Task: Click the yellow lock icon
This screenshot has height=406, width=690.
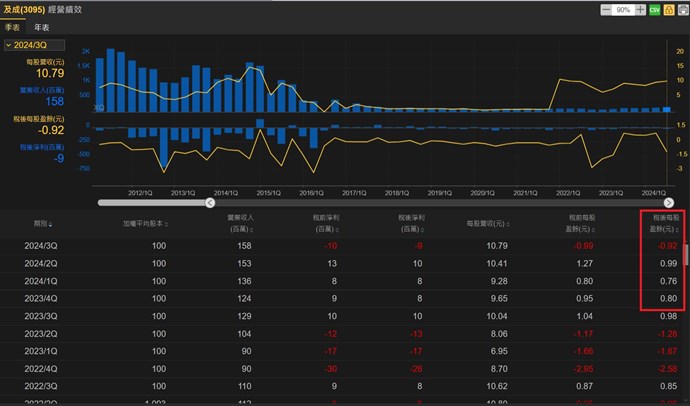Action: click(x=667, y=9)
